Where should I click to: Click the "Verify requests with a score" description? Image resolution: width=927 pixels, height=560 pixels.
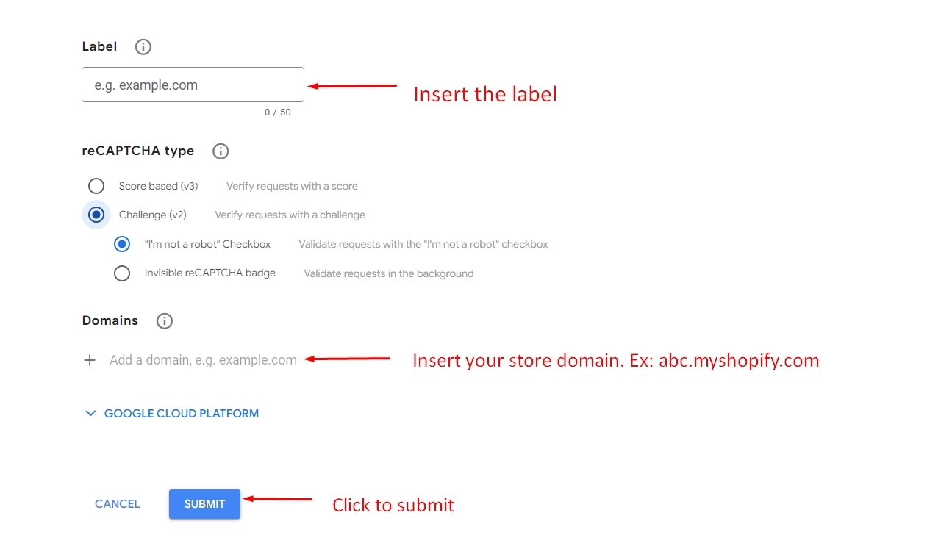tap(292, 187)
